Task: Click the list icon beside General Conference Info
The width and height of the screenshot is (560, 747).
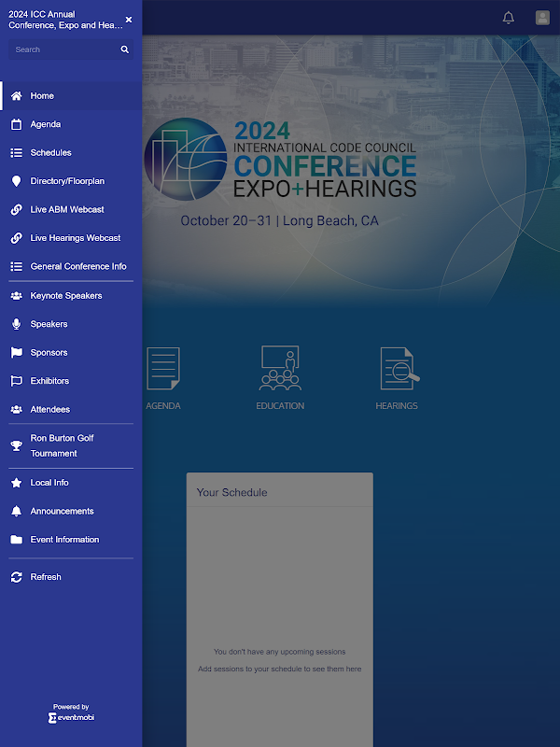Action: 16,266
